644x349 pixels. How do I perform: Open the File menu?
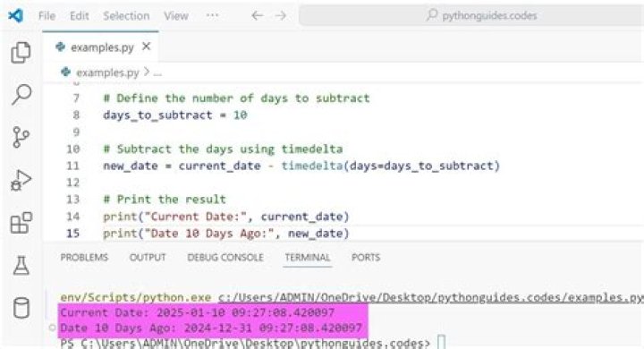coord(47,15)
